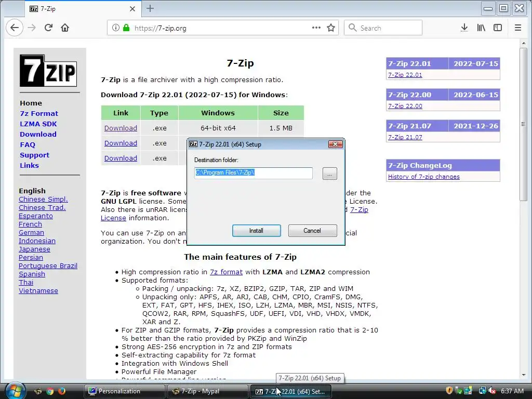Browse destination folder with ... button
This screenshot has width=532, height=399.
tap(329, 174)
